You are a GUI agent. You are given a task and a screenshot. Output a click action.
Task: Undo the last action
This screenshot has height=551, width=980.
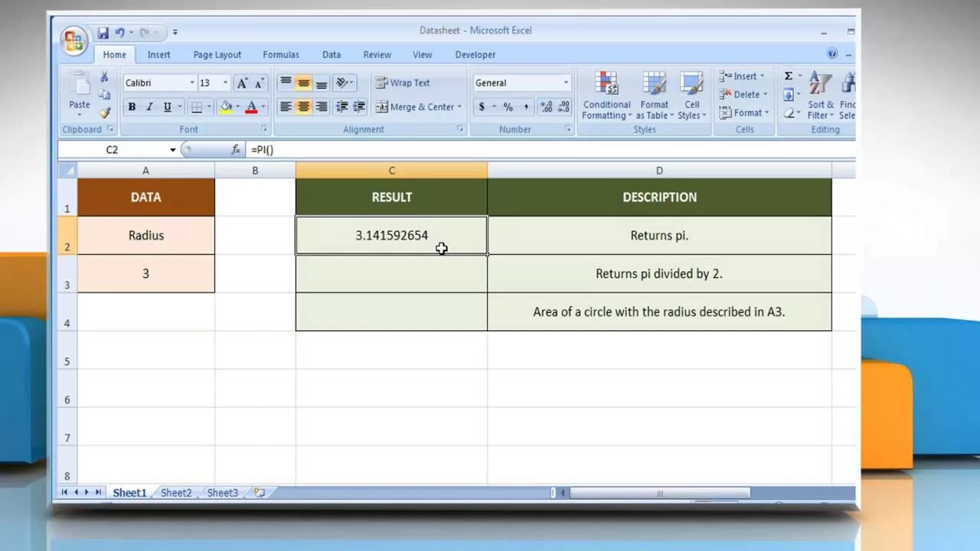click(119, 33)
